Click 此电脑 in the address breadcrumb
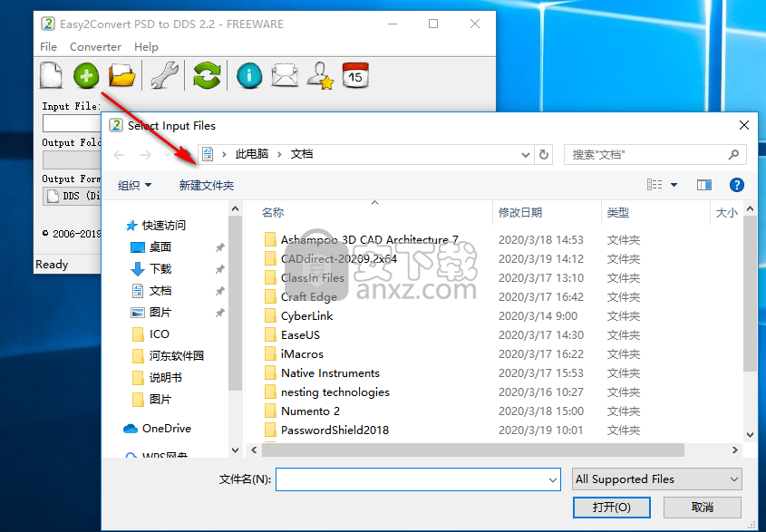 [x=252, y=154]
